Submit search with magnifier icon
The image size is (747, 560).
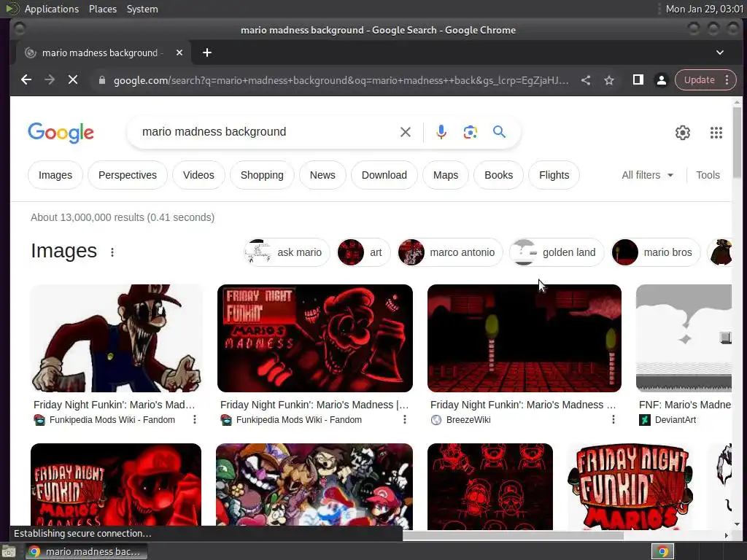point(499,132)
